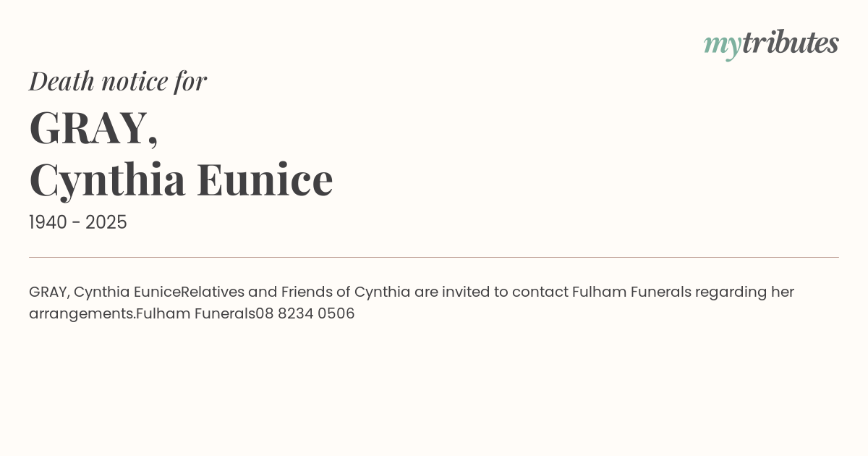
Task: Click the large "Cynthia" first name in the heading
Action: click(x=107, y=180)
